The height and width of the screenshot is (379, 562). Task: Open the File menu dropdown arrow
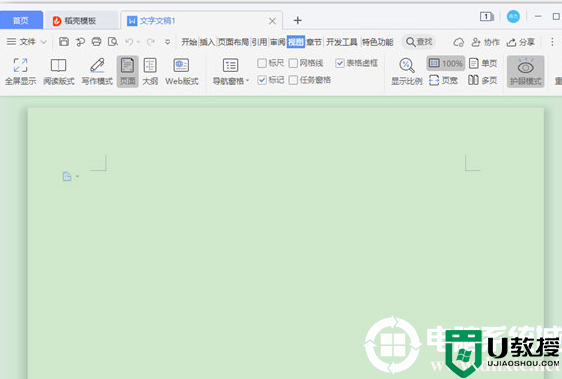pos(44,42)
